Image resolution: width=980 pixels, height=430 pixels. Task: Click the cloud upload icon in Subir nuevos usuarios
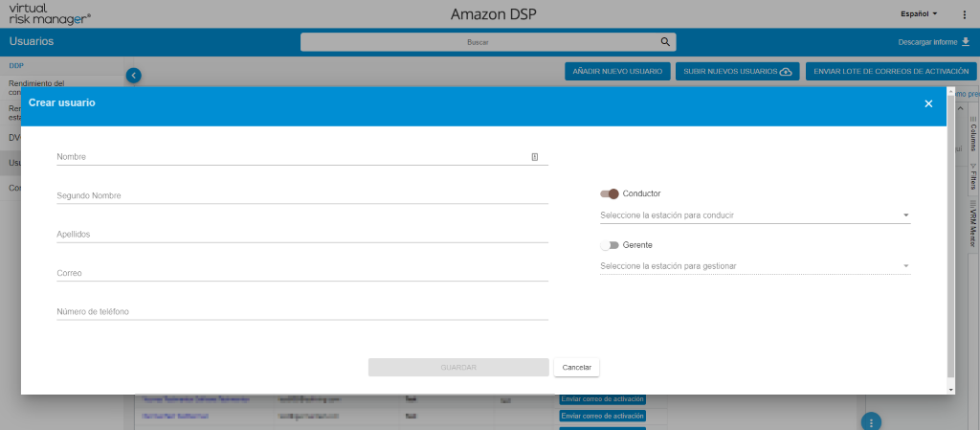[x=786, y=71]
